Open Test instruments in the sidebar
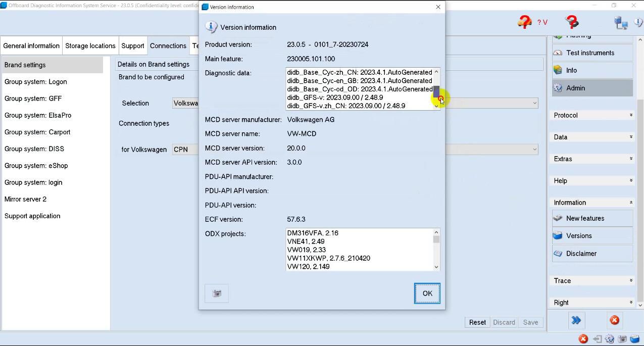The image size is (644, 346). coord(589,53)
